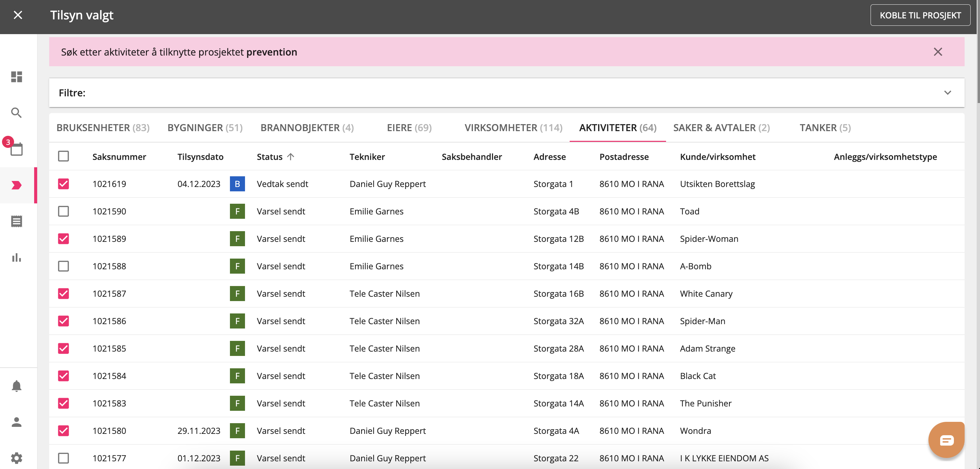
Task: Select the AKTIVITETER tab
Action: point(618,128)
